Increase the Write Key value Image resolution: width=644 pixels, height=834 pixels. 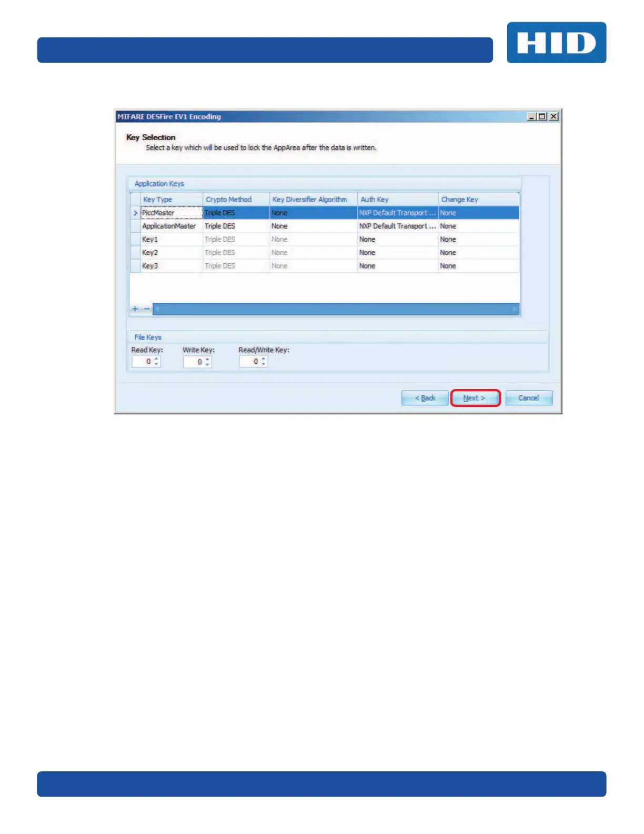(208, 359)
